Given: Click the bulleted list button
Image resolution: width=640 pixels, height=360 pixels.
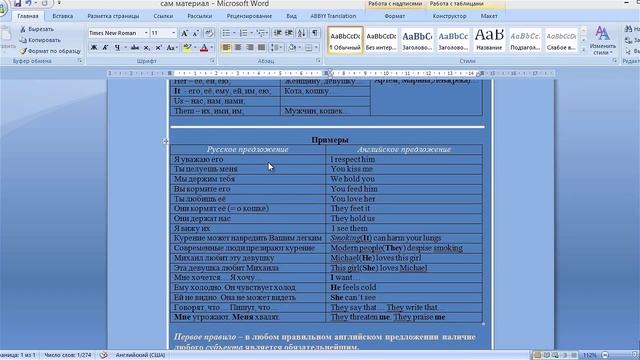Looking at the screenshot, I should 226,33.
